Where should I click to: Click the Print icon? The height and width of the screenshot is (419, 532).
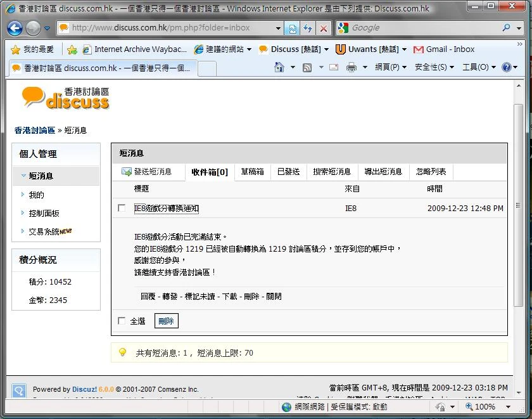[351, 68]
